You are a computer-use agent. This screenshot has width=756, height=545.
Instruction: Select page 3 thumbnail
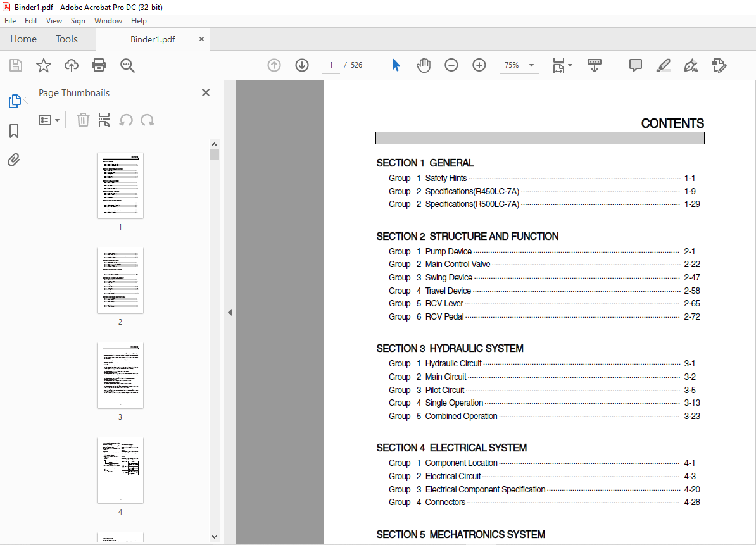click(x=120, y=375)
